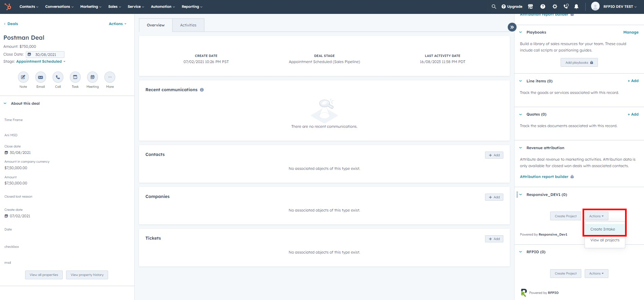Click the lock icon on Attribution report builder

(x=572, y=177)
